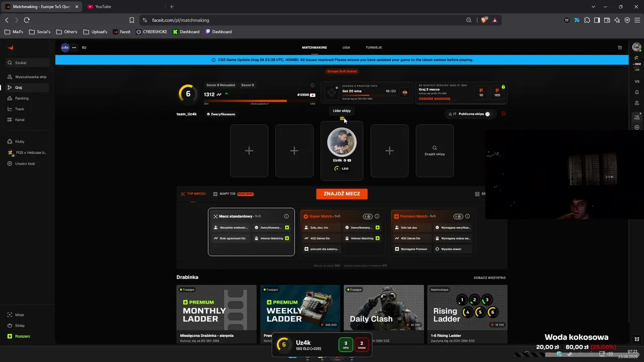
Task: Click the Elo progress bar under 1312
Action: tap(260, 101)
